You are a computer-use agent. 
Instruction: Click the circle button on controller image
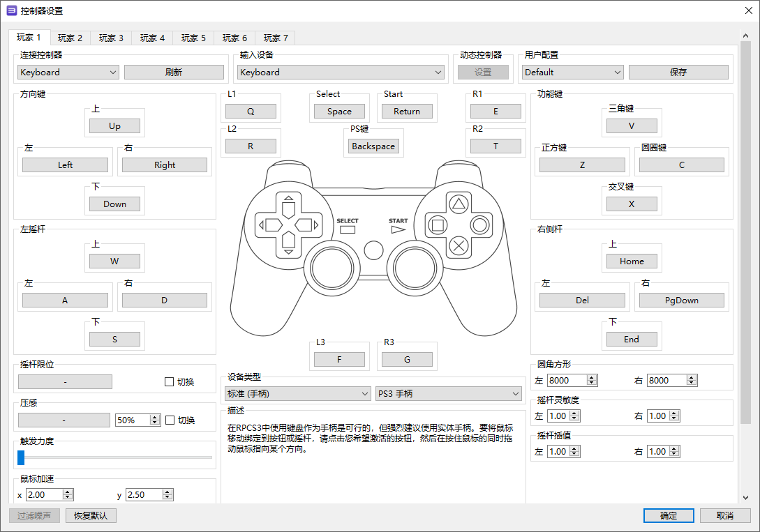[x=480, y=225]
